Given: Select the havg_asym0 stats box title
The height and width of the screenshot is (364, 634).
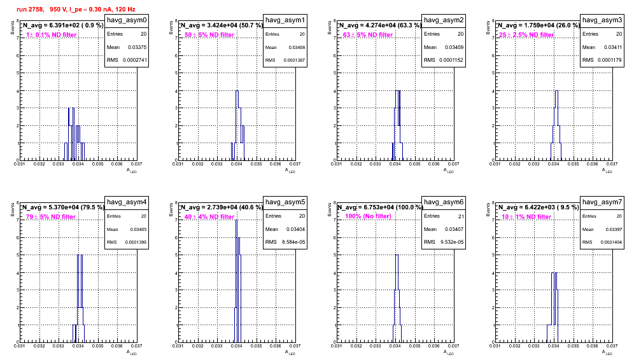Looking at the screenshot, I should point(127,20).
